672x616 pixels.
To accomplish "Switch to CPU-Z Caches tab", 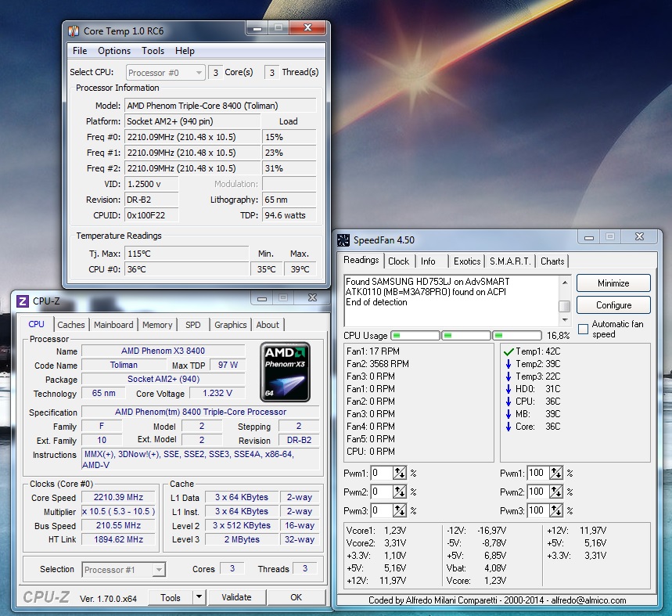I will point(71,325).
